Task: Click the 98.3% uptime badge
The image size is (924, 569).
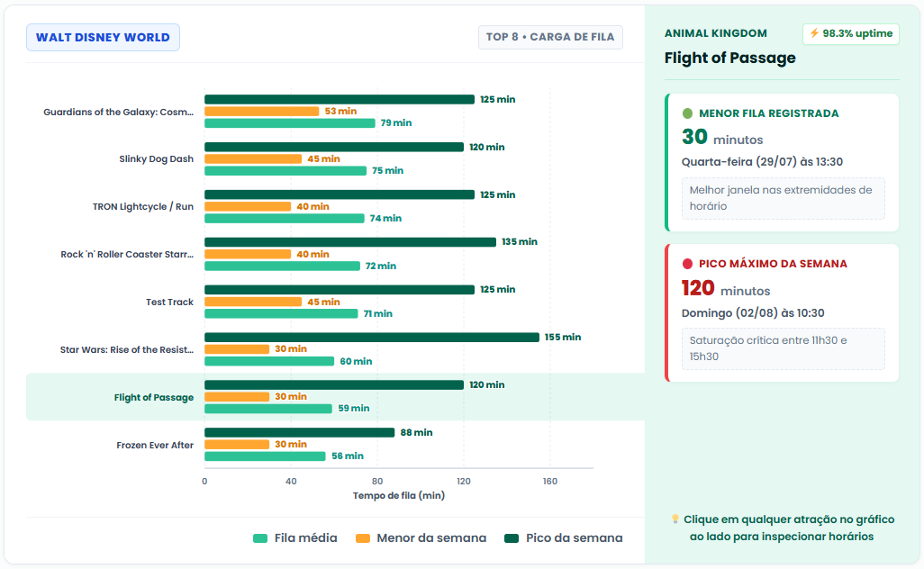Action: (x=851, y=33)
